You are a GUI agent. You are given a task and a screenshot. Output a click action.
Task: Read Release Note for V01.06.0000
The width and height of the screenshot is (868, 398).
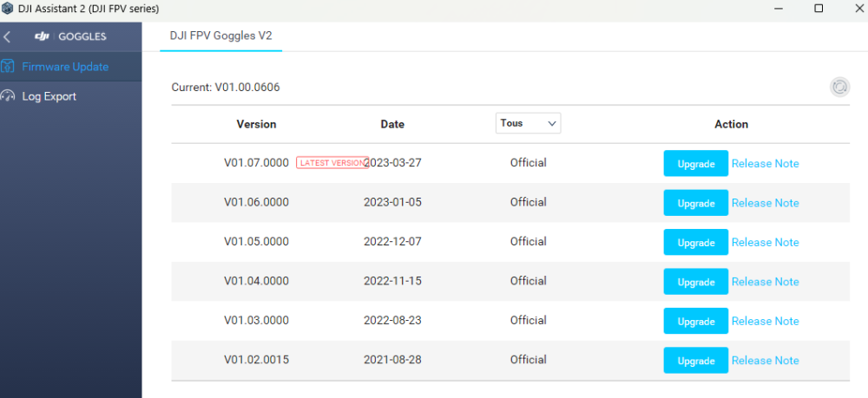tap(765, 203)
